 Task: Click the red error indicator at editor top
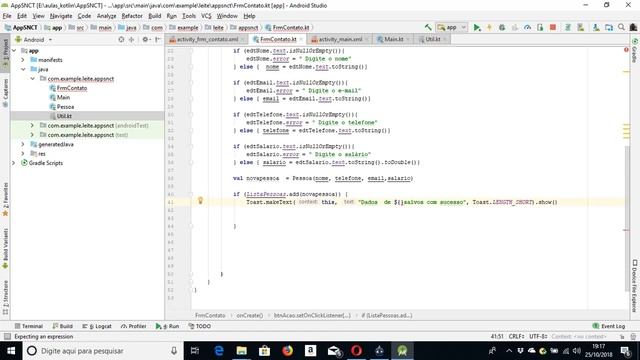point(626,50)
